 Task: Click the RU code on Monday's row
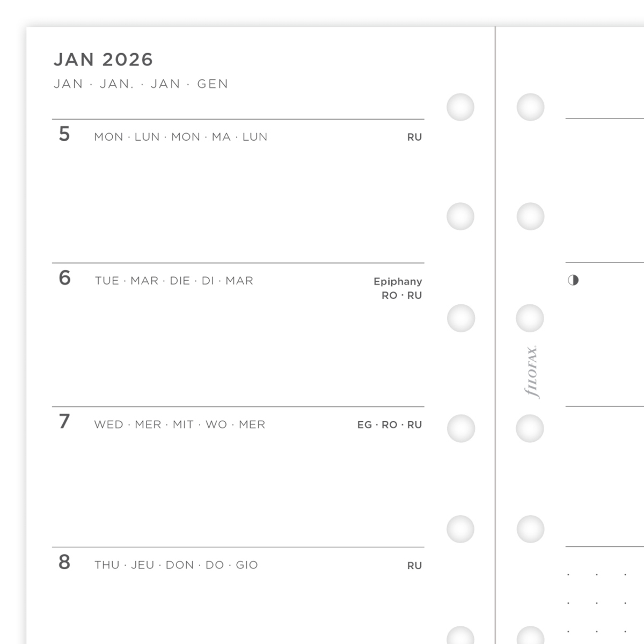[x=414, y=137]
